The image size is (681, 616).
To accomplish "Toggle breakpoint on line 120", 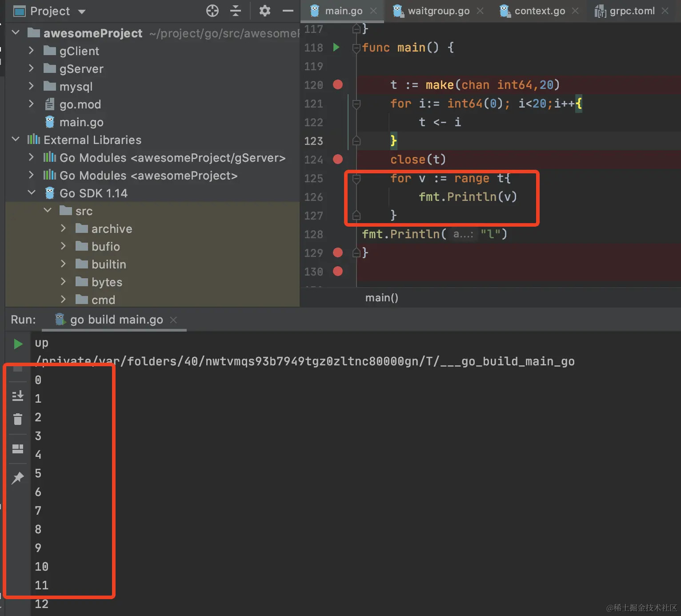I will (x=338, y=84).
